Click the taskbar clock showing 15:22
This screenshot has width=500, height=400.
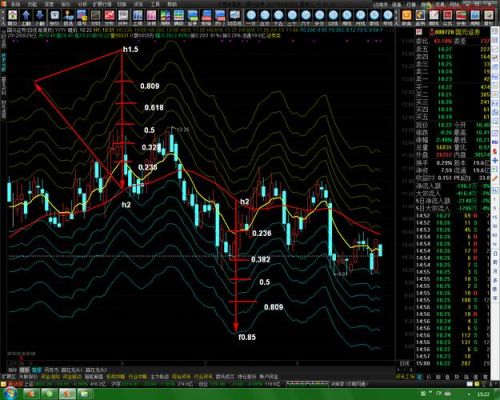[x=484, y=394]
